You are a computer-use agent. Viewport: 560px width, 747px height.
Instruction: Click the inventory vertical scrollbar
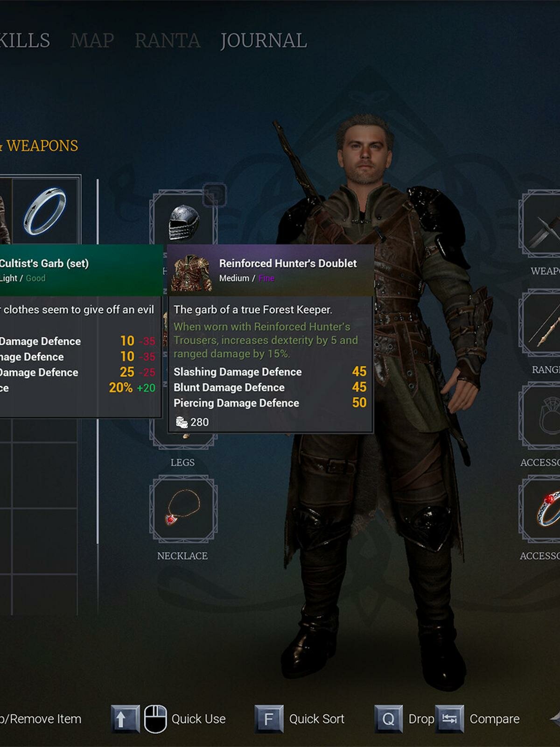point(98,361)
